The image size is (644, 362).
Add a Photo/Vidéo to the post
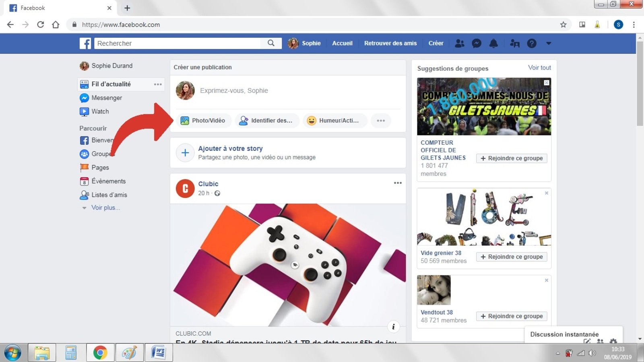(x=204, y=120)
